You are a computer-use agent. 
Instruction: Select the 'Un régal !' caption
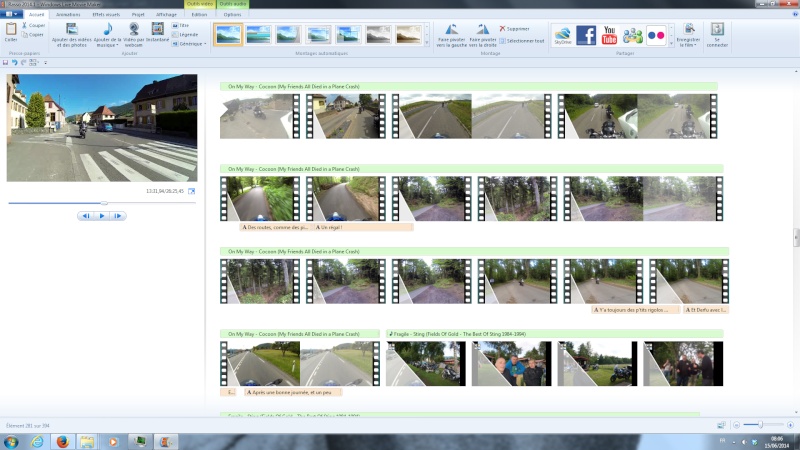[x=363, y=227]
